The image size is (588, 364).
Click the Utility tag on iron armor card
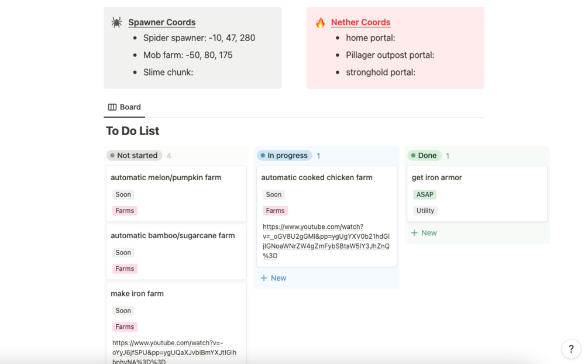[425, 211]
